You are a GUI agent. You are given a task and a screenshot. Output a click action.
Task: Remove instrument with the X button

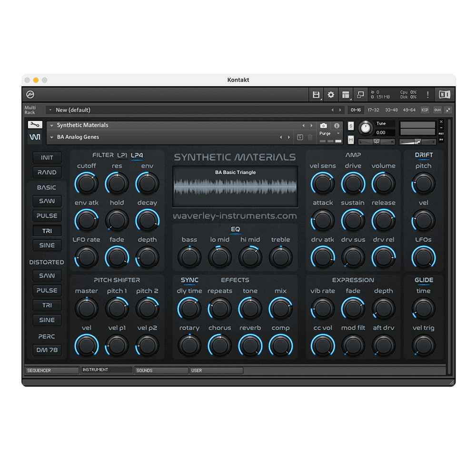441,122
